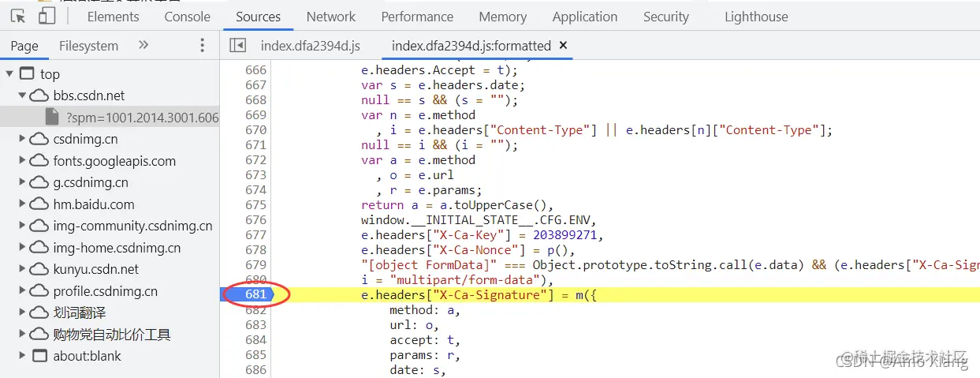This screenshot has width=980, height=378.
Task: Select the Sources tab
Action: (259, 17)
